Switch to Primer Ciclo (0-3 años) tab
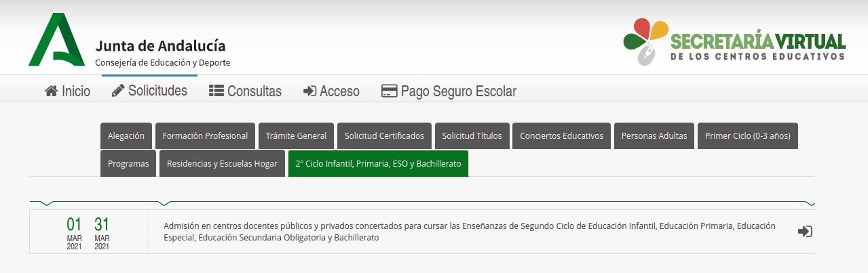Image resolution: width=868 pixels, height=273 pixels. coord(748,136)
